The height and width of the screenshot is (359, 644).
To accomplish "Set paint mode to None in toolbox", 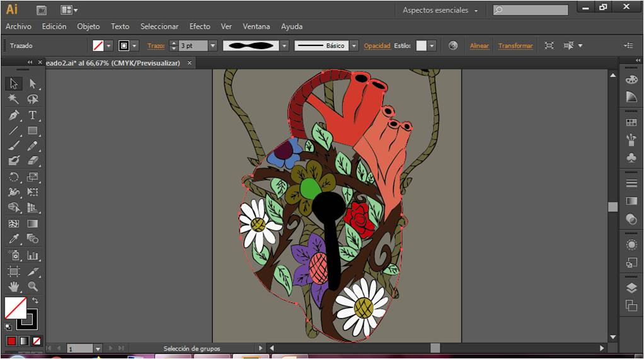I will click(x=37, y=341).
